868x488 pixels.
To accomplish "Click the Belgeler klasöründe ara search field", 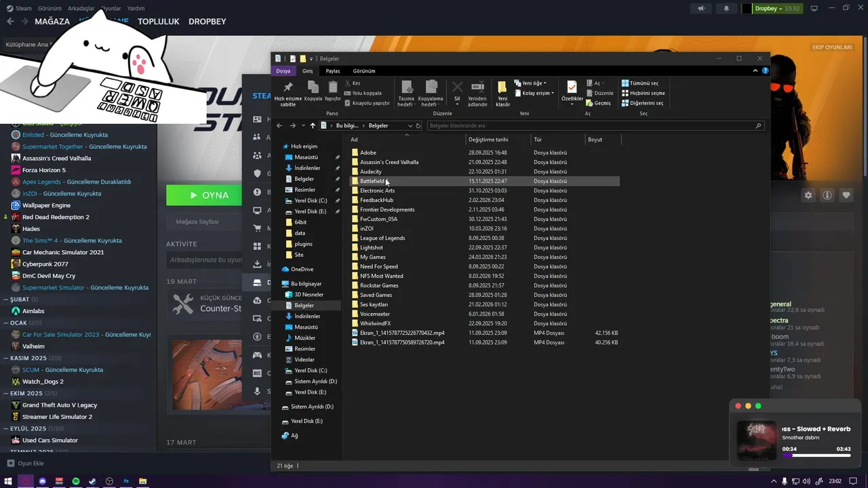I will click(x=595, y=125).
